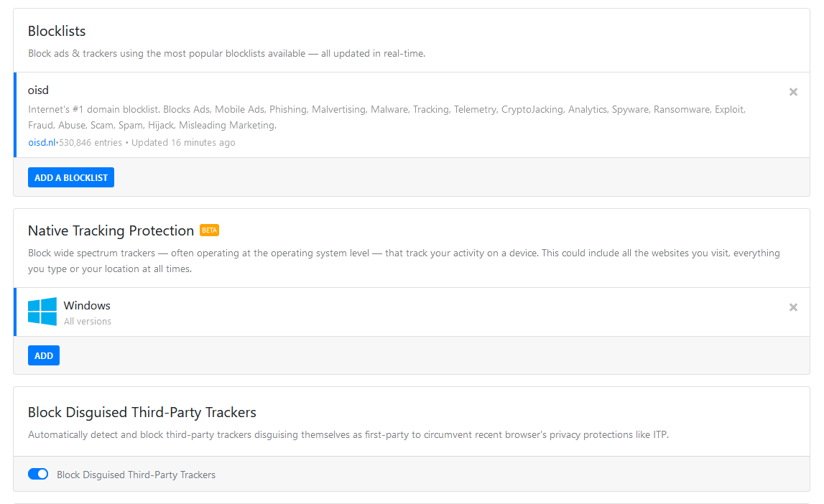The image size is (824, 504).
Task: Click the label beside the trackers toggle switch
Action: 136,475
